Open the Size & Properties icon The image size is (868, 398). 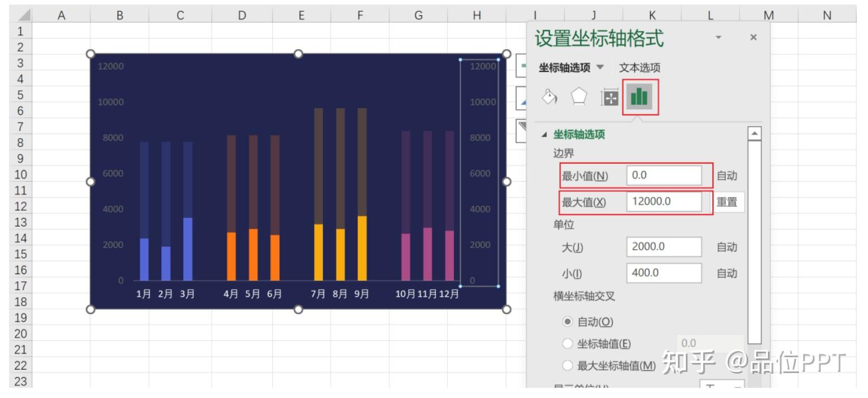tap(610, 96)
